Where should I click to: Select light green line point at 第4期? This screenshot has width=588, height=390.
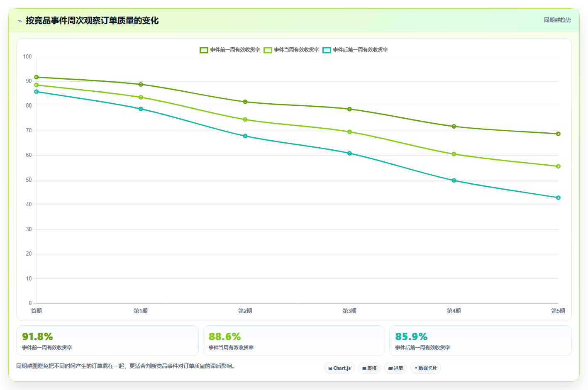click(x=454, y=154)
